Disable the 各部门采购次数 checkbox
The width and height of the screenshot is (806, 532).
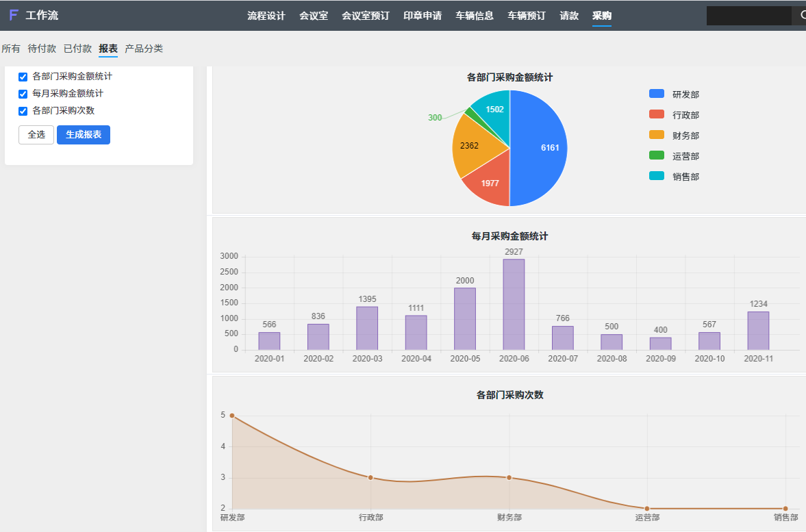point(23,111)
